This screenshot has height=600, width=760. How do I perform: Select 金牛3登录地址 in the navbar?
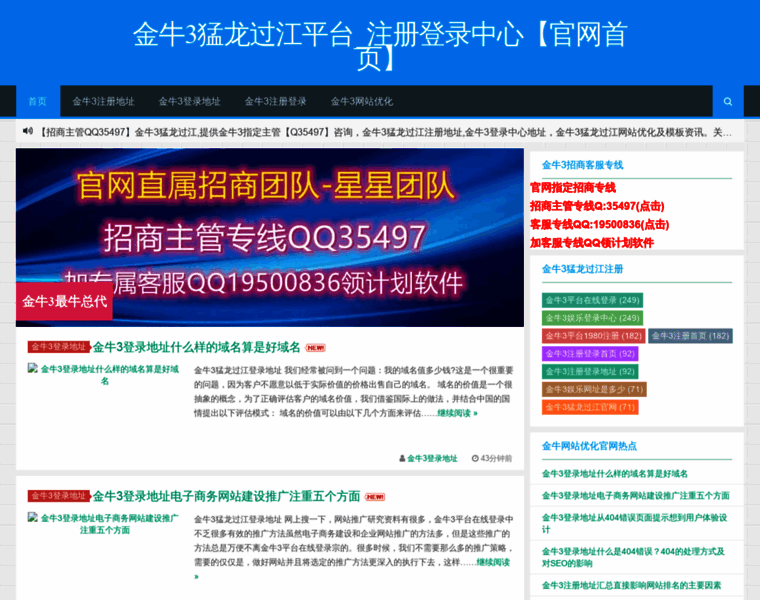tap(189, 102)
